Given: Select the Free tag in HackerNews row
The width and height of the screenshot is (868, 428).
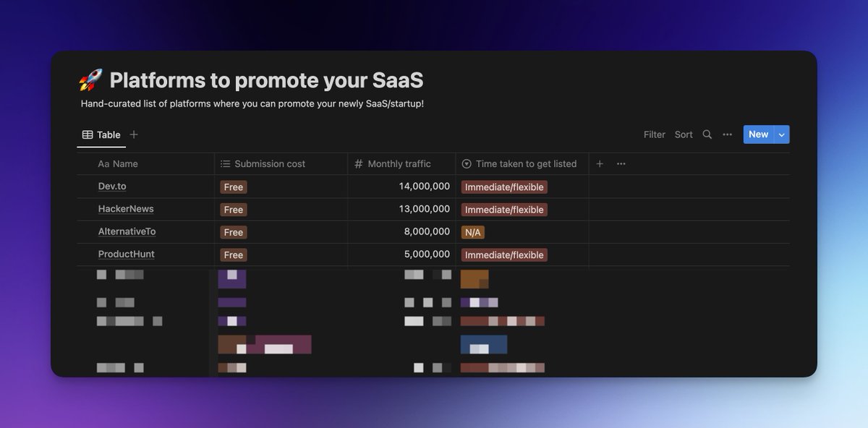Looking at the screenshot, I should [x=234, y=210].
